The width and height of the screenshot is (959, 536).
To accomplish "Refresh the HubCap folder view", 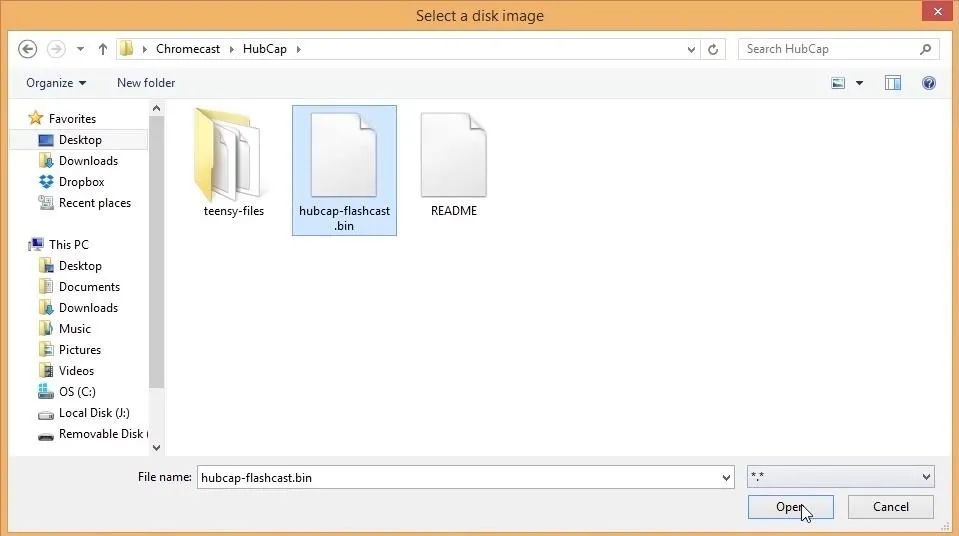I will tap(713, 50).
